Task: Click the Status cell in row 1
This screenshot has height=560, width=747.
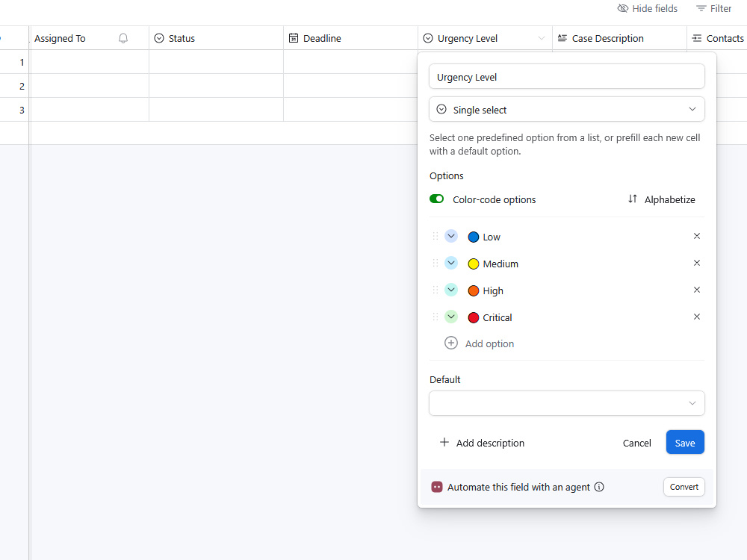Action: [216, 62]
